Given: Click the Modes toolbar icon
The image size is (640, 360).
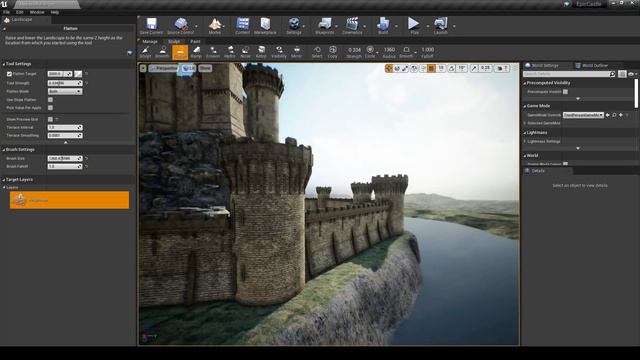Looking at the screenshot, I should point(215,26).
